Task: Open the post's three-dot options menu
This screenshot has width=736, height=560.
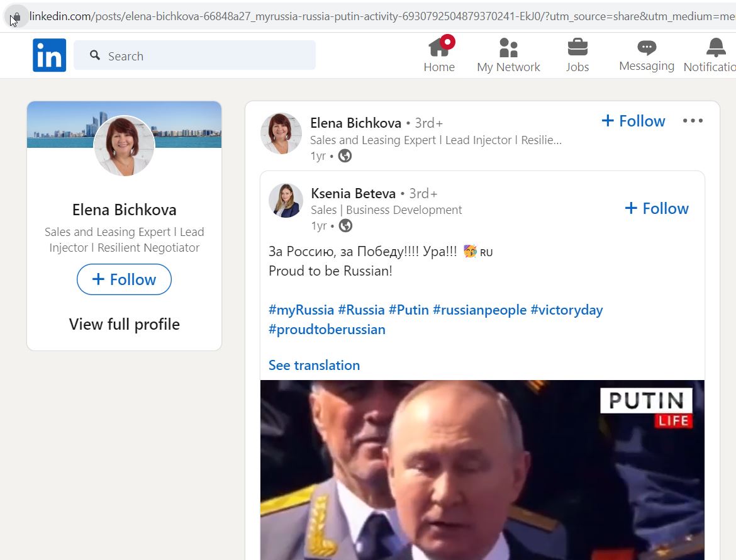Action: tap(693, 121)
